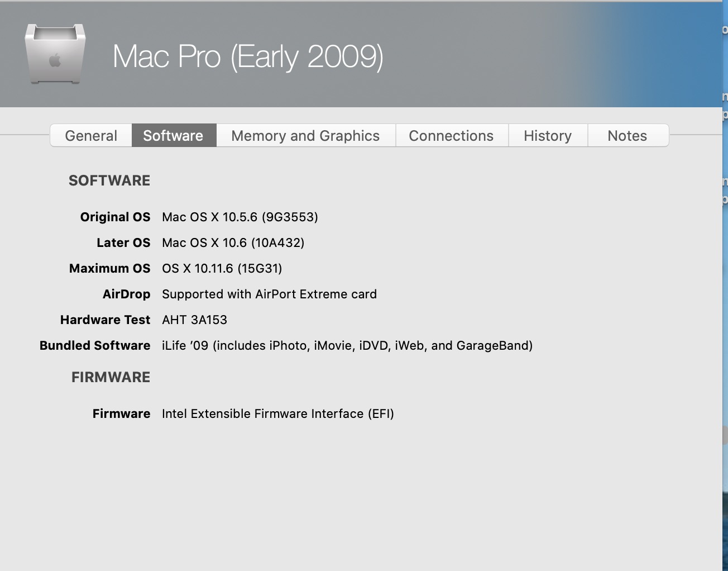Viewport: 728px width, 571px height.
Task: Select the Hardware Test value AHT 3A153
Action: 194,320
